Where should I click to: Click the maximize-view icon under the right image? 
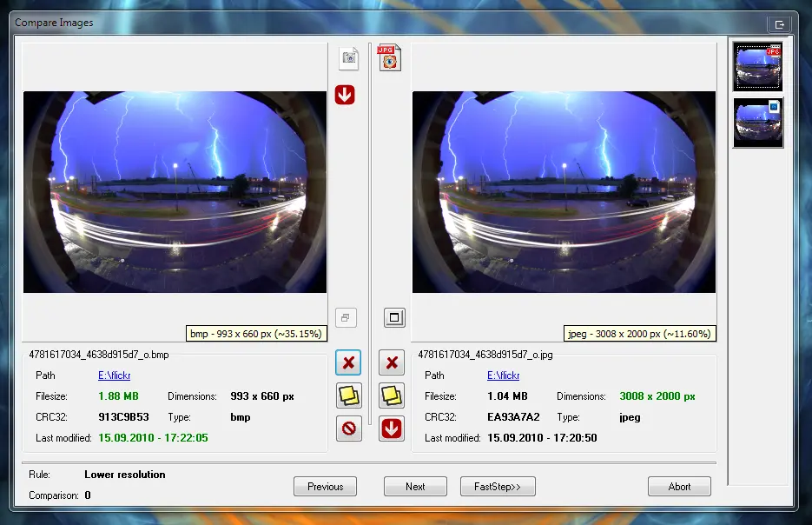click(394, 318)
